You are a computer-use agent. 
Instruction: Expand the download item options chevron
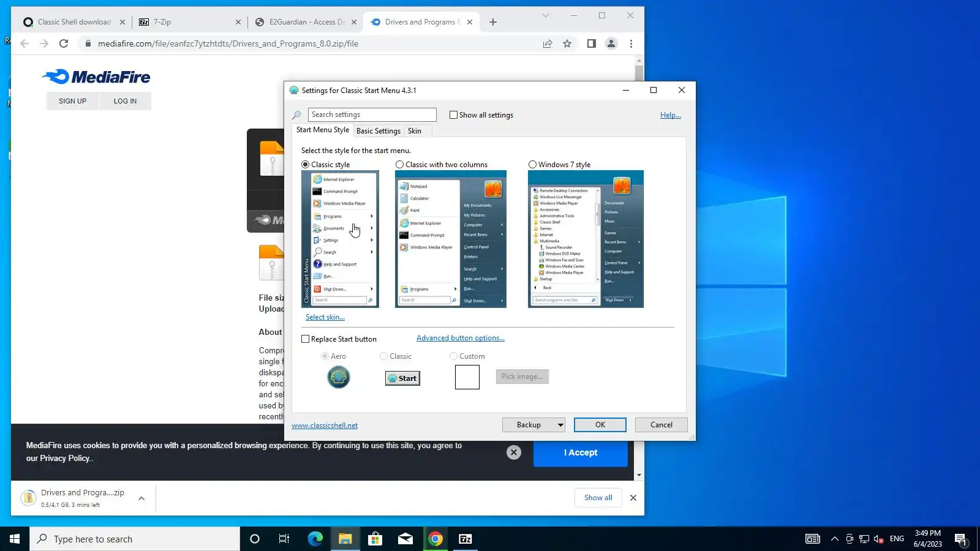(x=141, y=498)
